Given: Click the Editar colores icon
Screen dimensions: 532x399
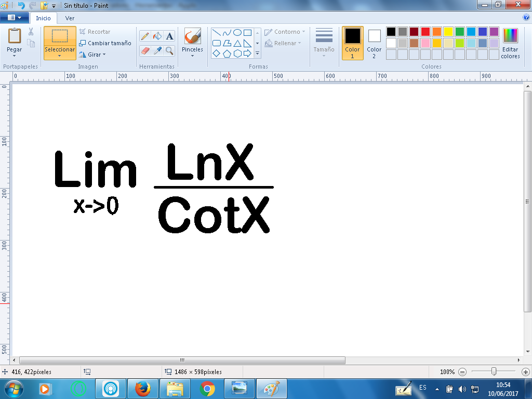Looking at the screenshot, I should [x=510, y=36].
